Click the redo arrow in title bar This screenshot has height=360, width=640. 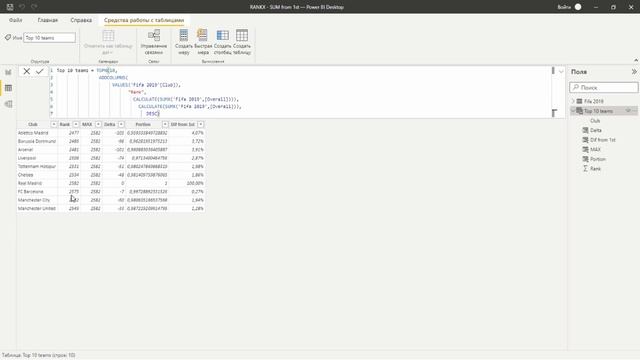(34, 7)
